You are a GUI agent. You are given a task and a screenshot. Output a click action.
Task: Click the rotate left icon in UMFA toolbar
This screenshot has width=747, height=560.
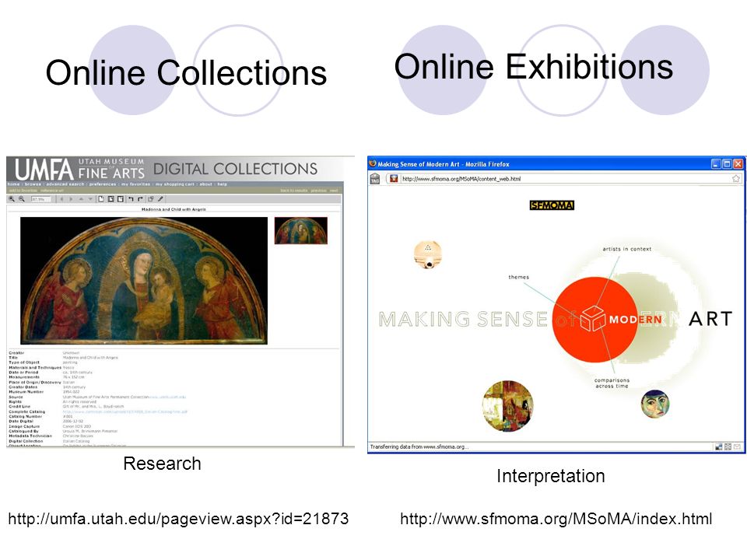tap(131, 199)
